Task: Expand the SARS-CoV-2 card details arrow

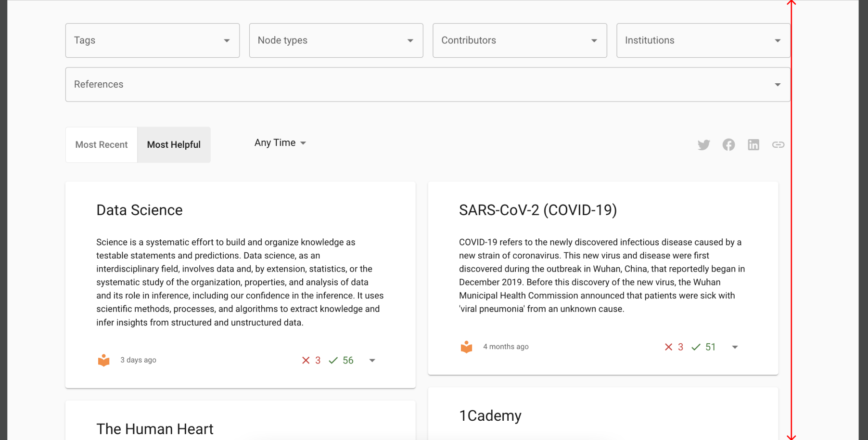Action: click(735, 347)
